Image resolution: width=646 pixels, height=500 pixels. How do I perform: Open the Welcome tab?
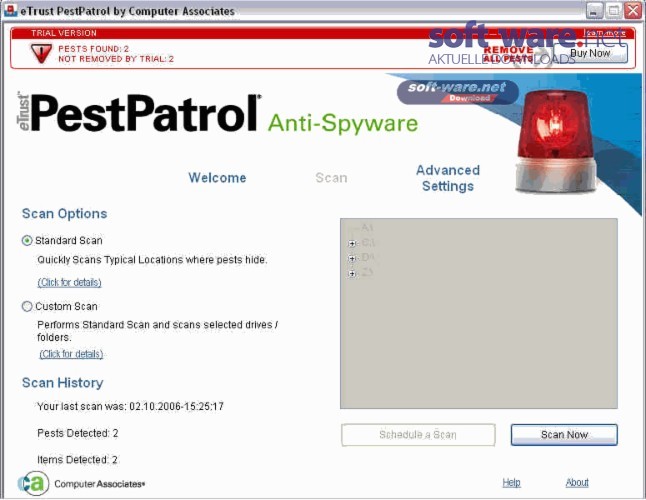[217, 178]
